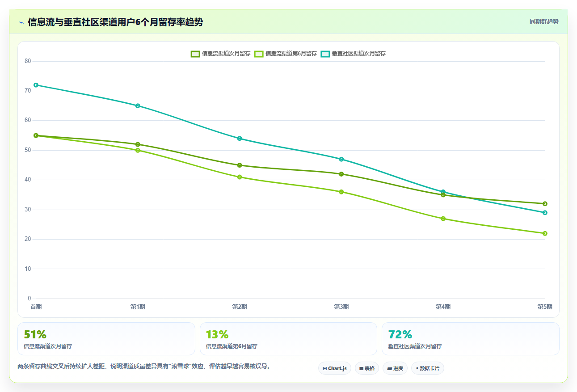Click x-axis label 第4期
The image size is (577, 392).
pyautogui.click(x=443, y=307)
